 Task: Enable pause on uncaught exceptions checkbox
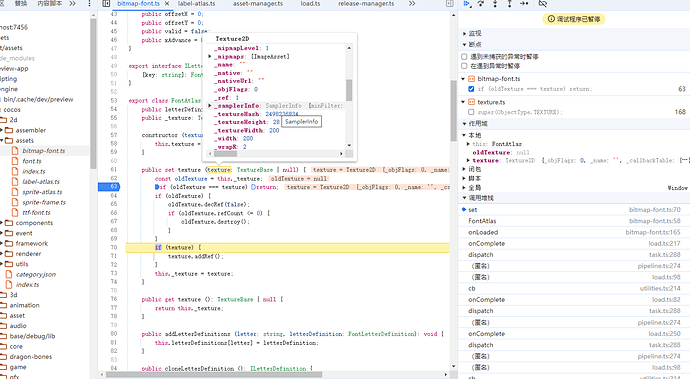click(x=464, y=56)
